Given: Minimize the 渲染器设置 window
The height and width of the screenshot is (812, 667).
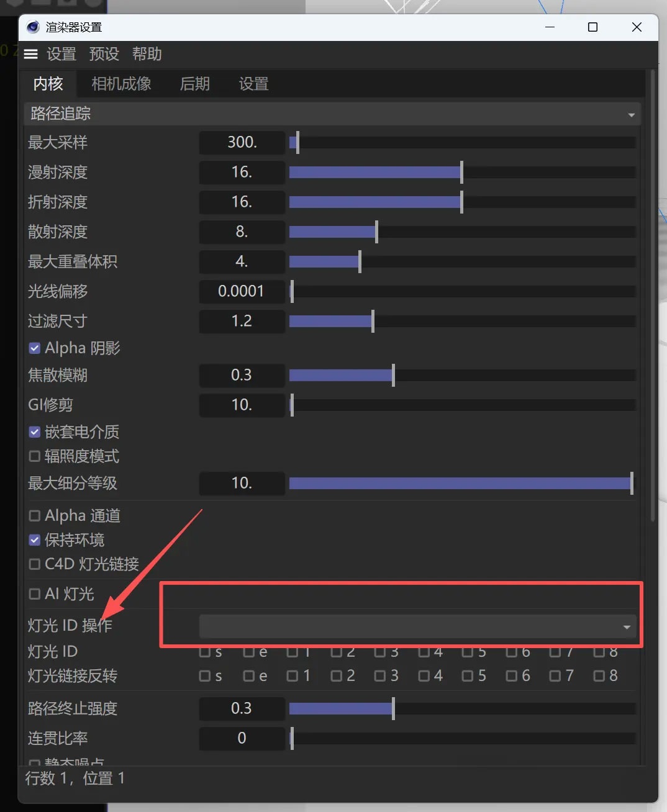Looking at the screenshot, I should point(550,27).
